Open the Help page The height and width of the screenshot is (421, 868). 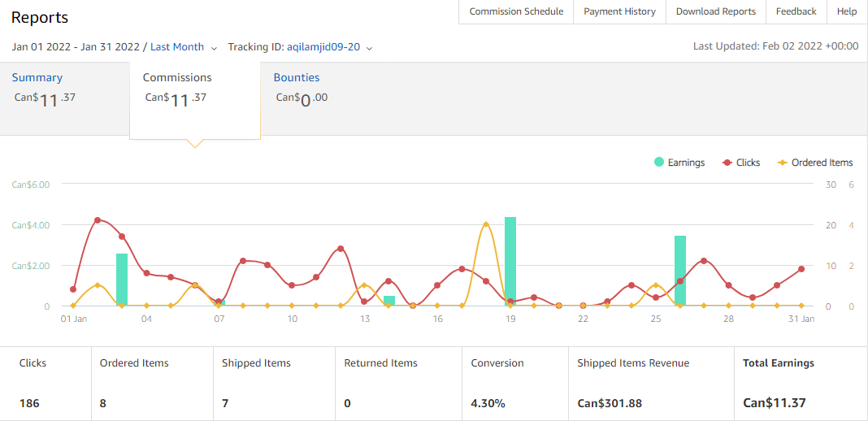pos(847,11)
